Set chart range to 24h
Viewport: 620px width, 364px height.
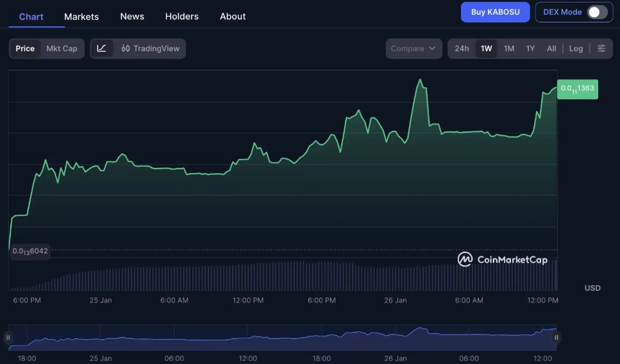point(462,49)
